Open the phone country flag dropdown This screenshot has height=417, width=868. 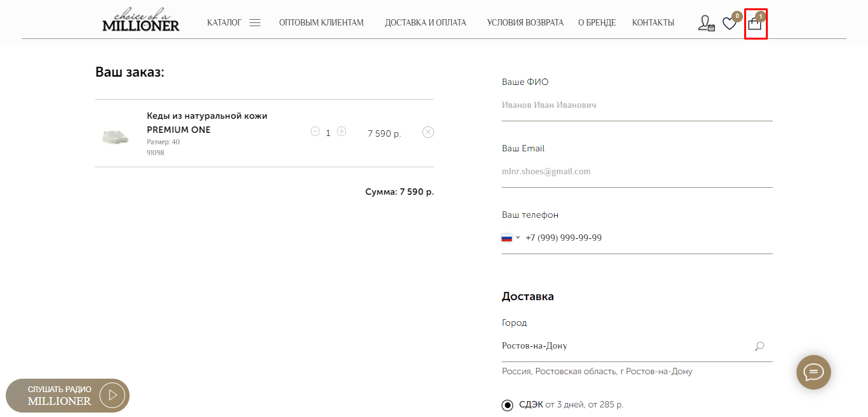511,238
